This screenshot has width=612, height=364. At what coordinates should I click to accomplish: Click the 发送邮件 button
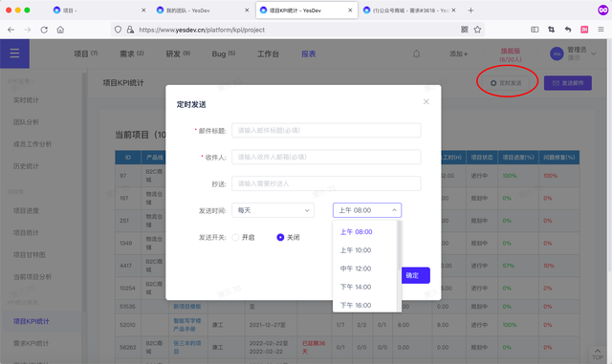[568, 83]
